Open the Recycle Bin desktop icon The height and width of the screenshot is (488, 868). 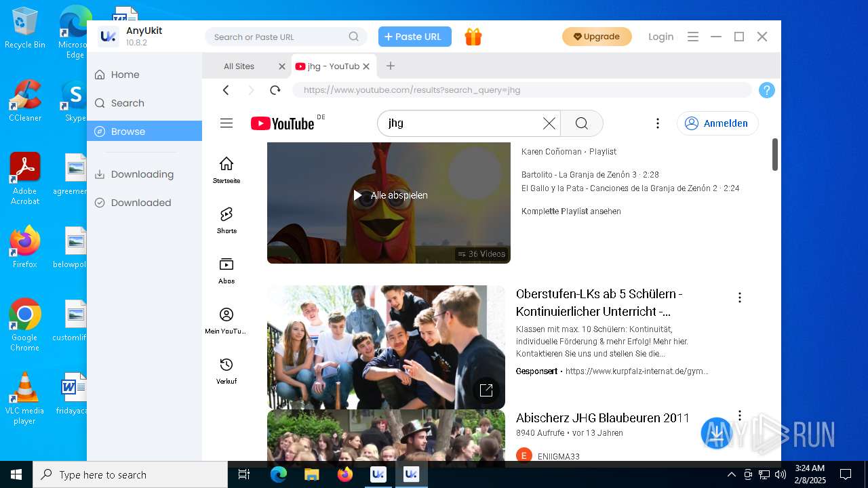24,28
